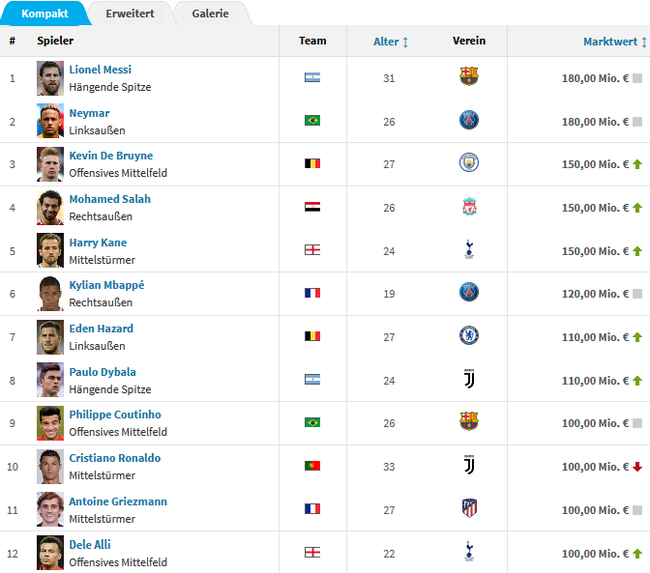Click Cristiano Ronaldo's portrait thumbnail
This screenshot has height=573, width=650.
(50, 466)
